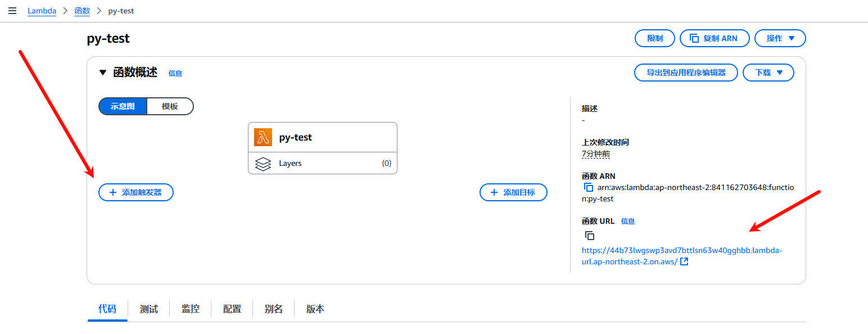Open the 操作 dropdown menu
The height and width of the screenshot is (334, 868).
[780, 38]
